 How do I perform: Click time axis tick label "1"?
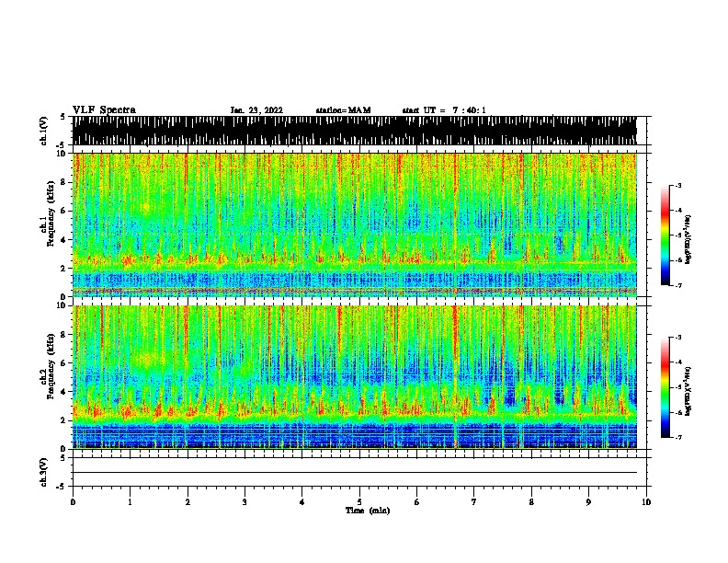click(x=130, y=501)
